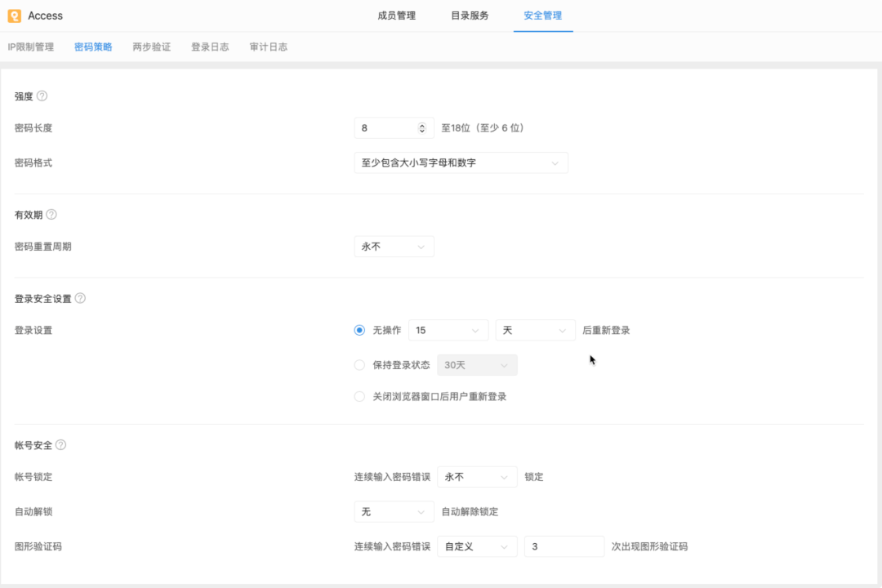Open the 密码格式 dropdown
Viewport: 882px width, 588px height.
[460, 163]
